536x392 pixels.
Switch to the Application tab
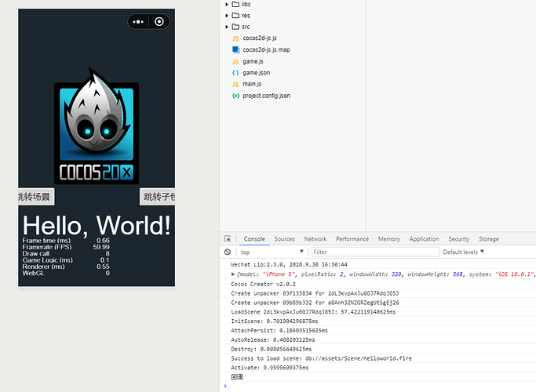(425, 239)
